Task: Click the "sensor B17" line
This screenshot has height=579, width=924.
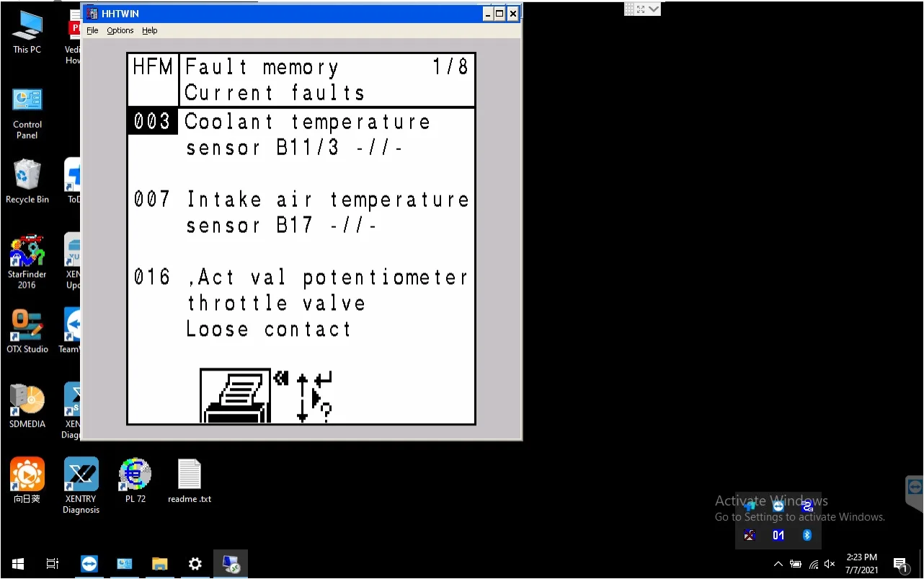Action: point(281,225)
